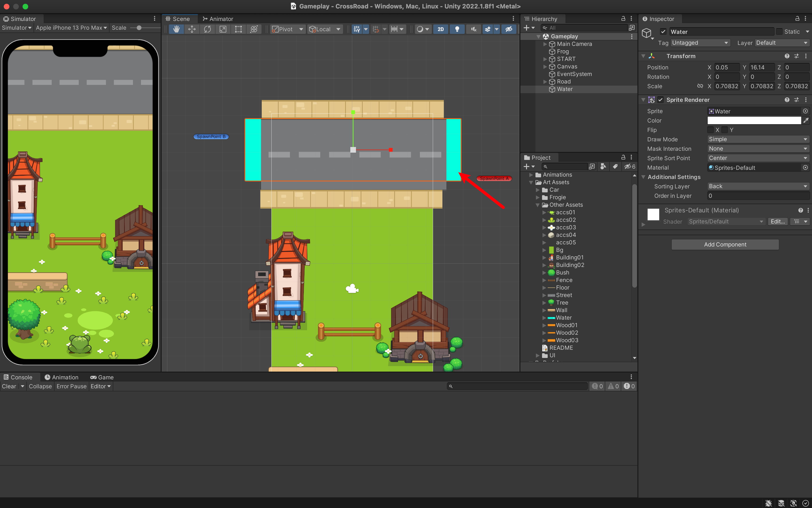Expand the Road object in Hierarchy

point(545,82)
